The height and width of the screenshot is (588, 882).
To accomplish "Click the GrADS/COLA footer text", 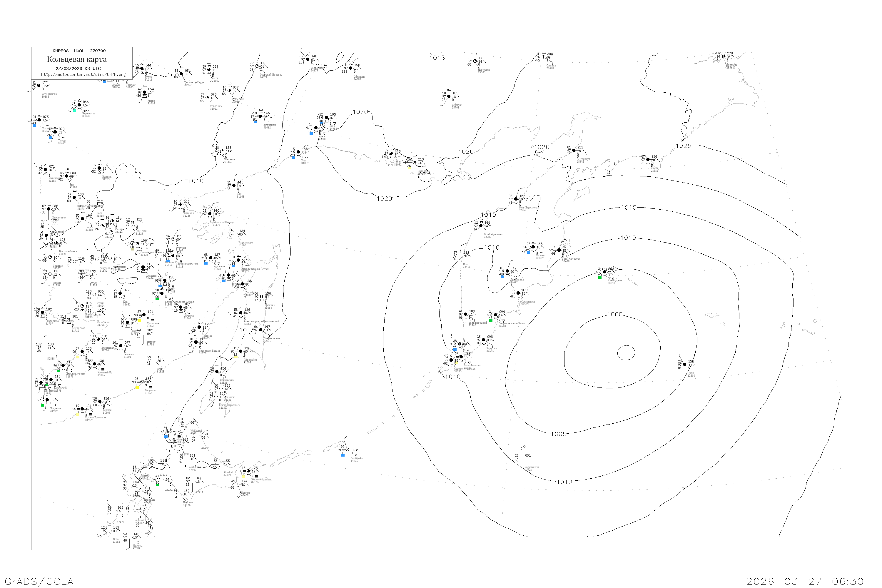I will (x=39, y=581).
